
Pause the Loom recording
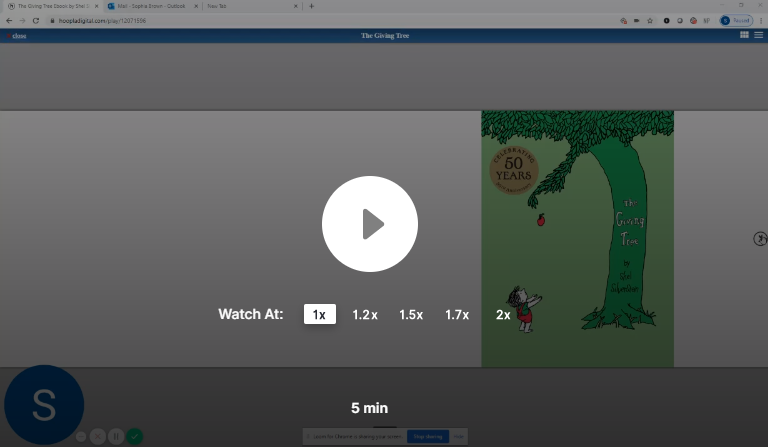pos(116,436)
